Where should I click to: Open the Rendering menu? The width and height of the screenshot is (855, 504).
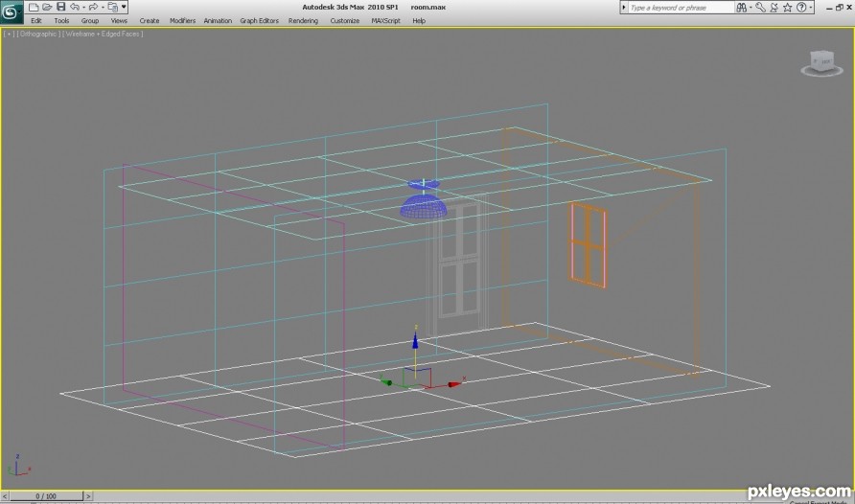pos(303,21)
